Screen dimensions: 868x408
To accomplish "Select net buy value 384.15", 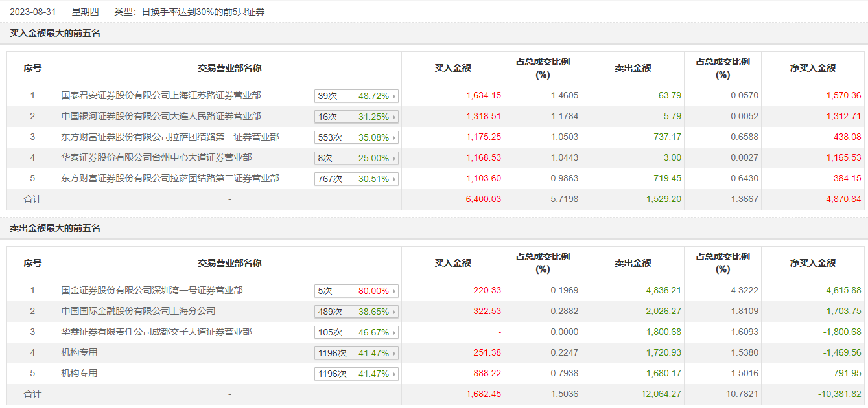I will 848,179.
